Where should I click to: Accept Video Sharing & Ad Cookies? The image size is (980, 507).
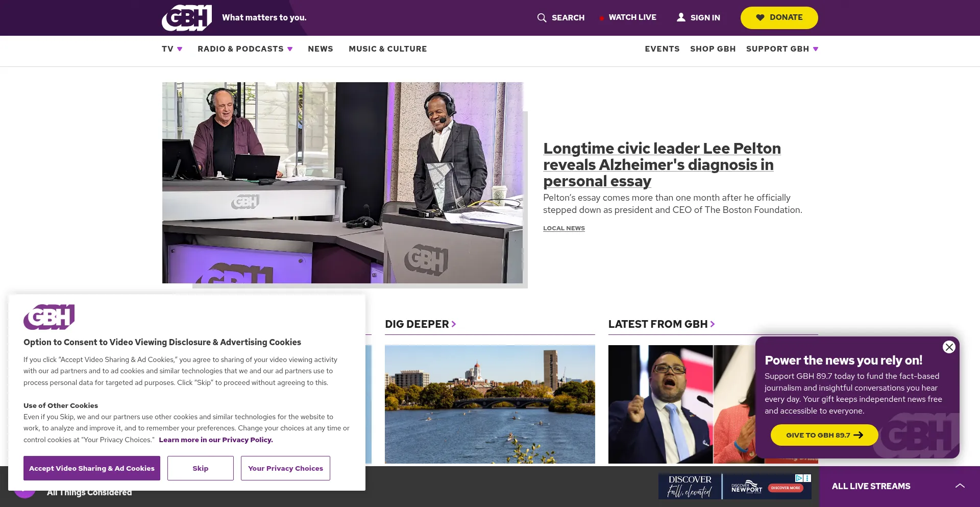tap(92, 468)
